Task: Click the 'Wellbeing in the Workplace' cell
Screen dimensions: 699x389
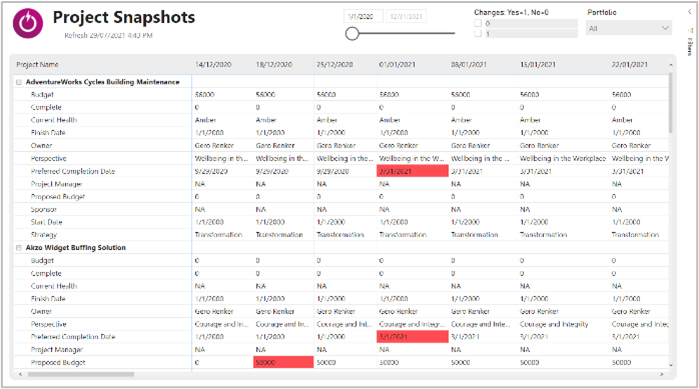Action: pos(563,158)
